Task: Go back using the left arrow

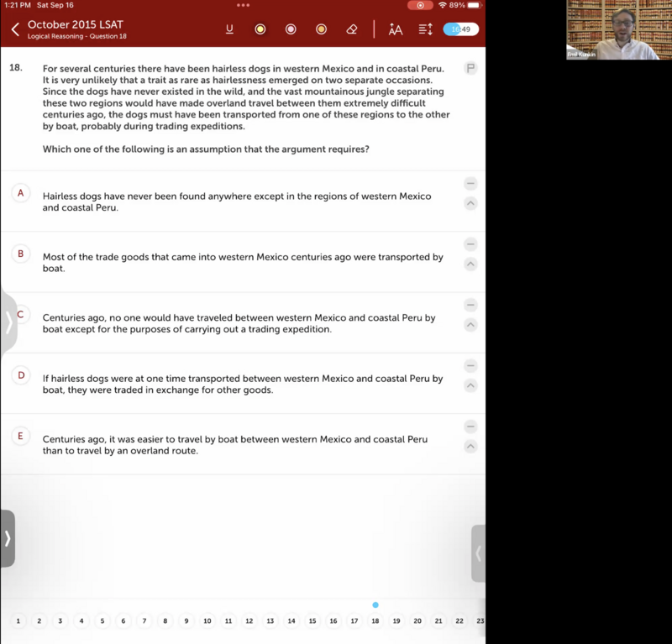Action: coord(15,29)
